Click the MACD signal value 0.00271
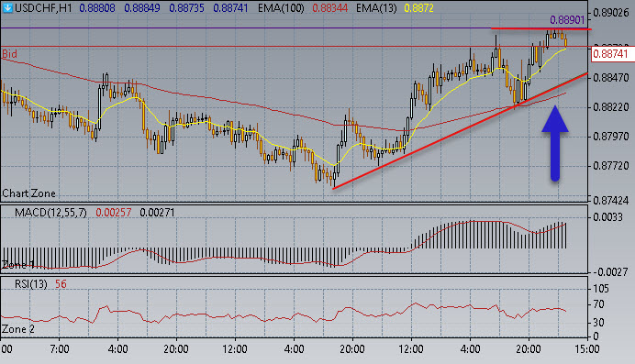The image size is (635, 364). (157, 213)
